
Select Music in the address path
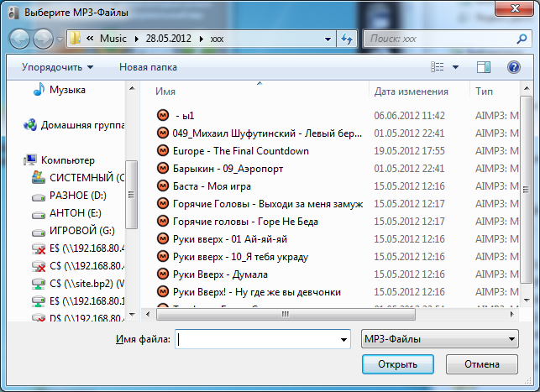[x=113, y=39]
